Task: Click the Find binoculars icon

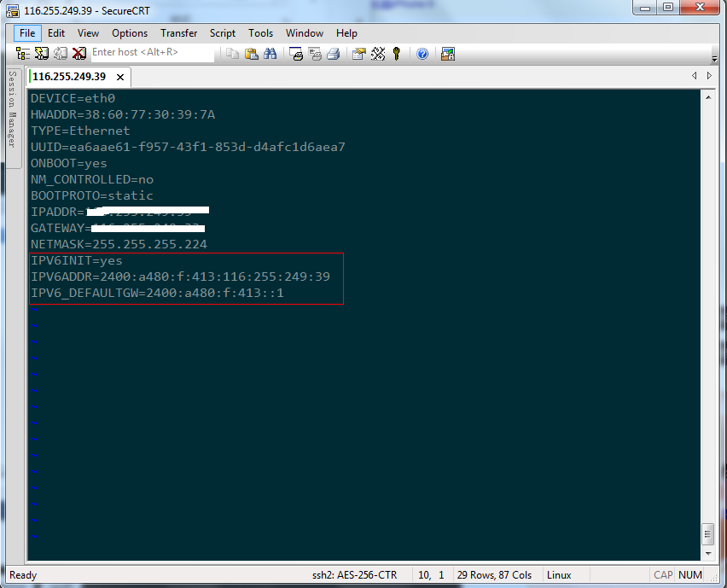Action: [x=270, y=54]
